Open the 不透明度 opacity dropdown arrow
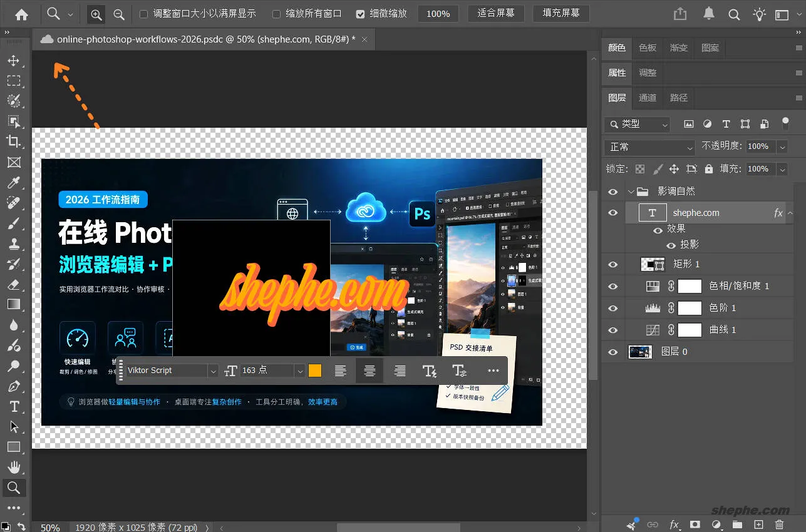Image resolution: width=806 pixels, height=532 pixels. click(x=782, y=146)
